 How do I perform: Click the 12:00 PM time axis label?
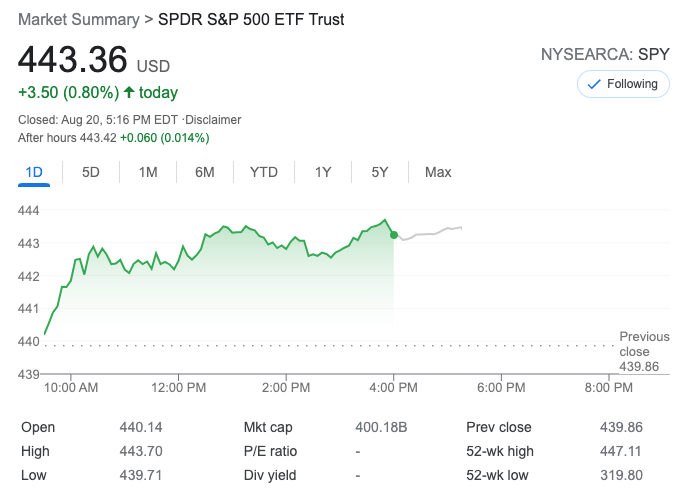(179, 387)
